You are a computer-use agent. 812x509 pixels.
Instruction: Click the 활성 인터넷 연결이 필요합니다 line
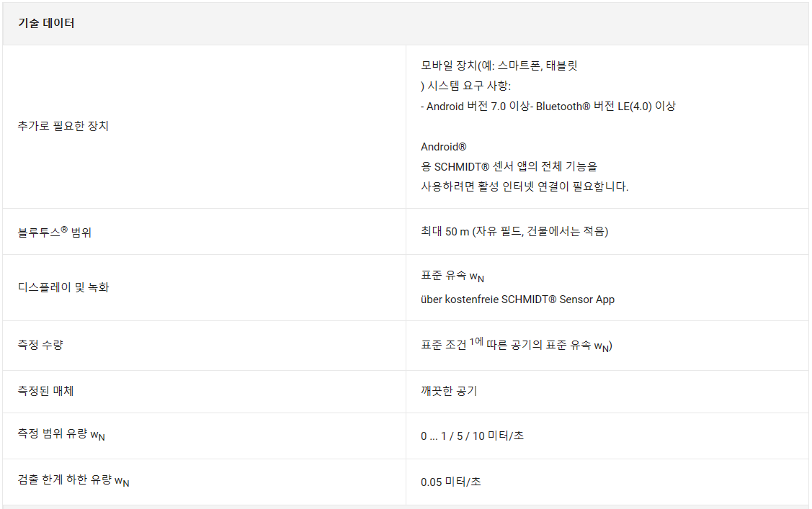coord(525,186)
